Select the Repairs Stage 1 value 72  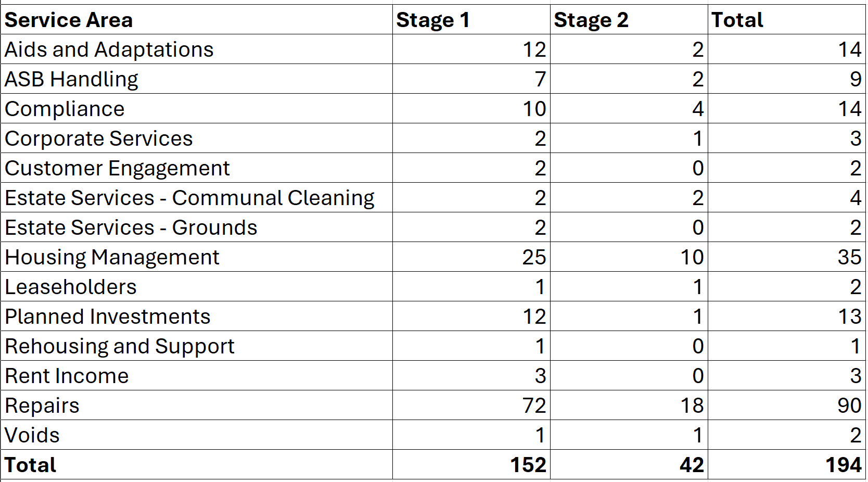click(x=534, y=406)
